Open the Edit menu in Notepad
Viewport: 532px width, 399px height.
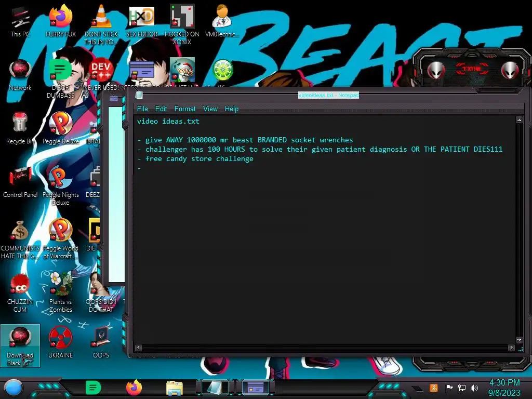161,109
